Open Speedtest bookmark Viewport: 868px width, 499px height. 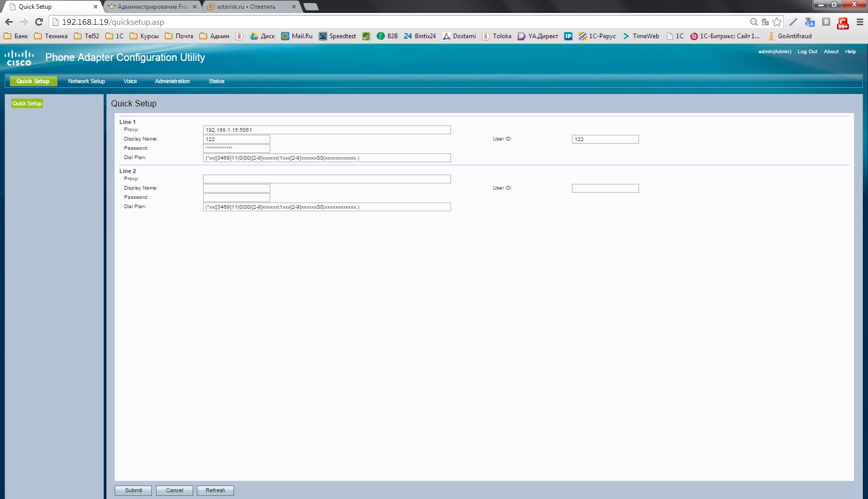[337, 36]
